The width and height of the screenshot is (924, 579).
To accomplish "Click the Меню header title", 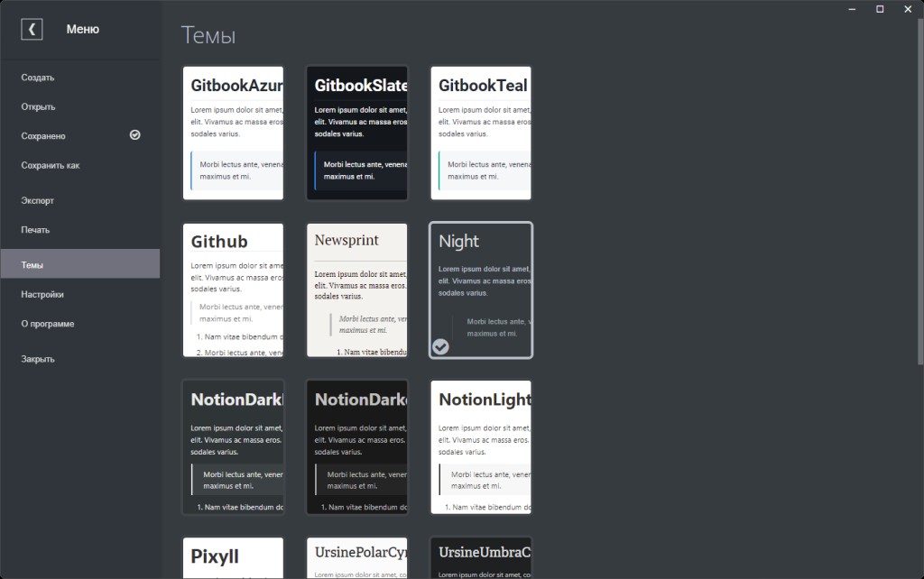I will click(x=82, y=29).
